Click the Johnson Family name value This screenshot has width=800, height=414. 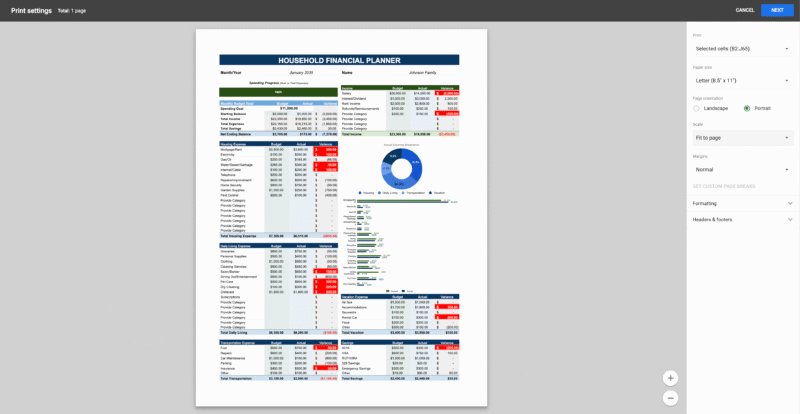coord(422,72)
